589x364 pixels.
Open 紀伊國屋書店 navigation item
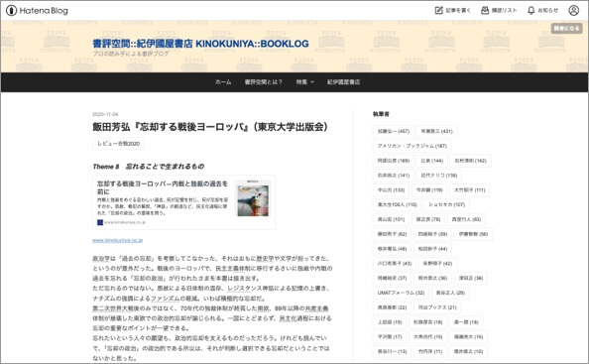click(343, 82)
